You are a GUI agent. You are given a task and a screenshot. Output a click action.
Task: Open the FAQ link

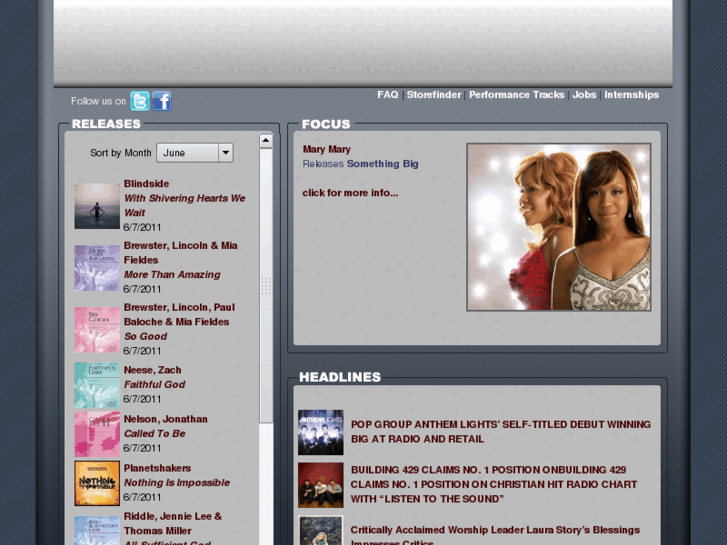(388, 95)
